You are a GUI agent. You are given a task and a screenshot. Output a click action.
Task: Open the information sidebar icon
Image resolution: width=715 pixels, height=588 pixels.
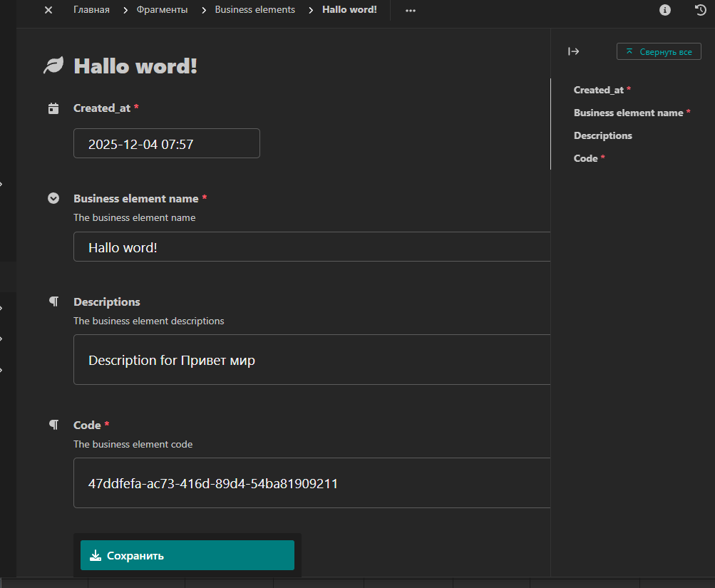(665, 10)
